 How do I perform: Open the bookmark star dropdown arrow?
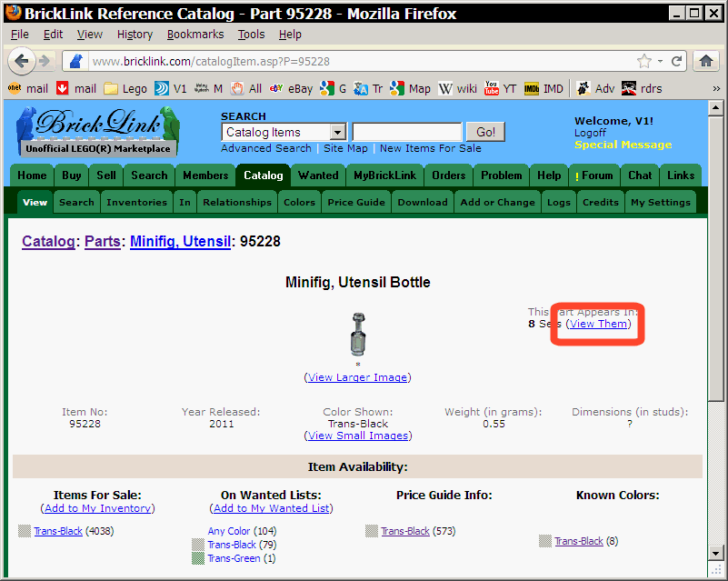[x=660, y=61]
